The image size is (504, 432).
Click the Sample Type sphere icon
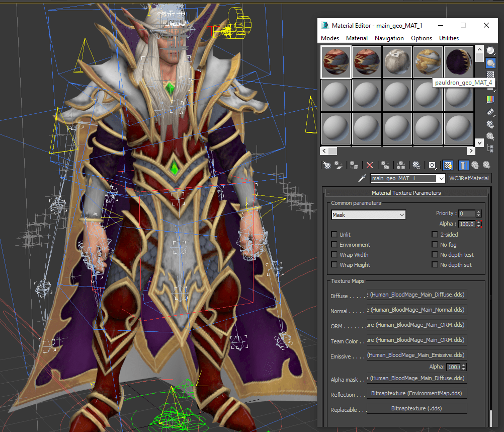point(490,51)
